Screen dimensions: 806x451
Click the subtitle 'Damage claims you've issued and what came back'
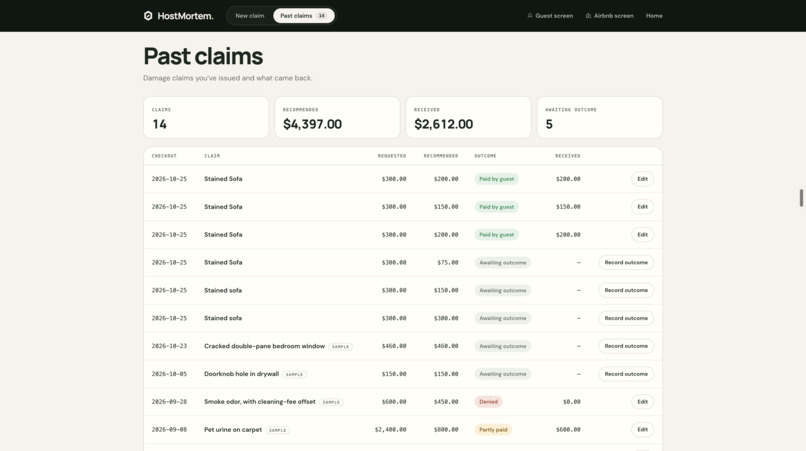227,78
